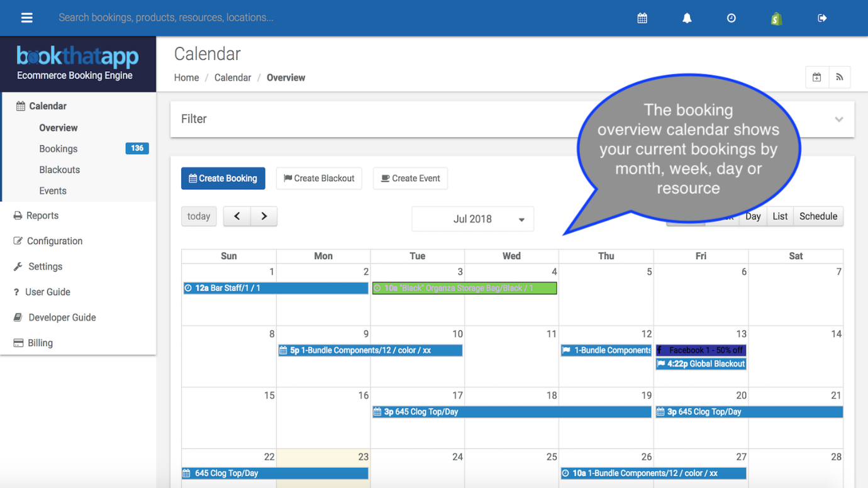Viewport: 868px width, 488px height.
Task: Switch to the List view tab
Action: pos(780,216)
